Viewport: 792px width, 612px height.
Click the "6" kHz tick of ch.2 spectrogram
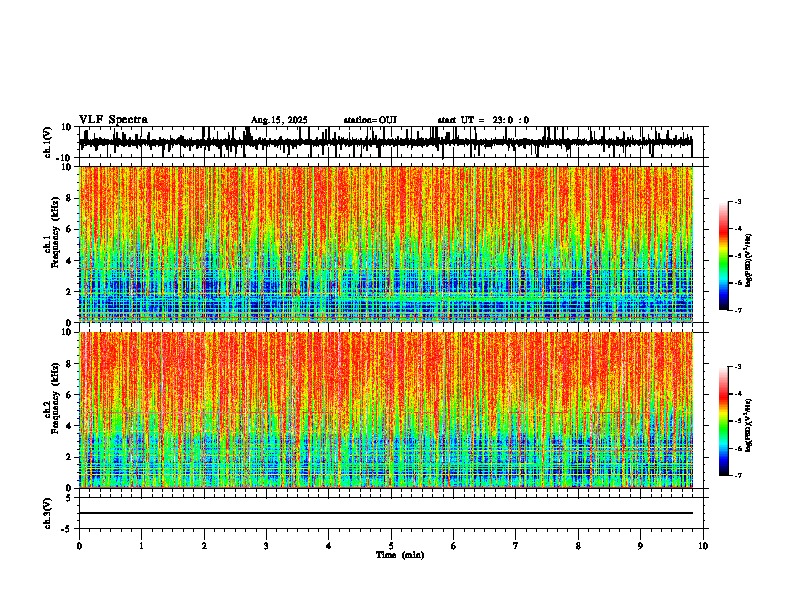pos(69,395)
